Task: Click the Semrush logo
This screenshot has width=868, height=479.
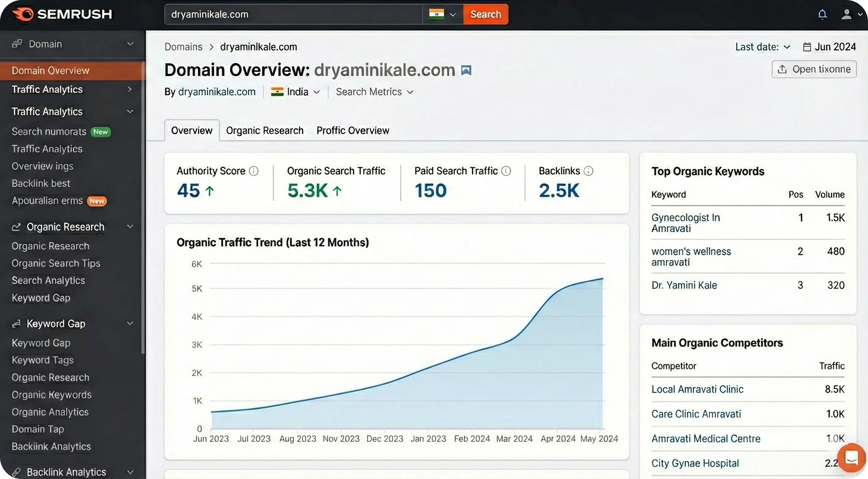Action: 62,14
